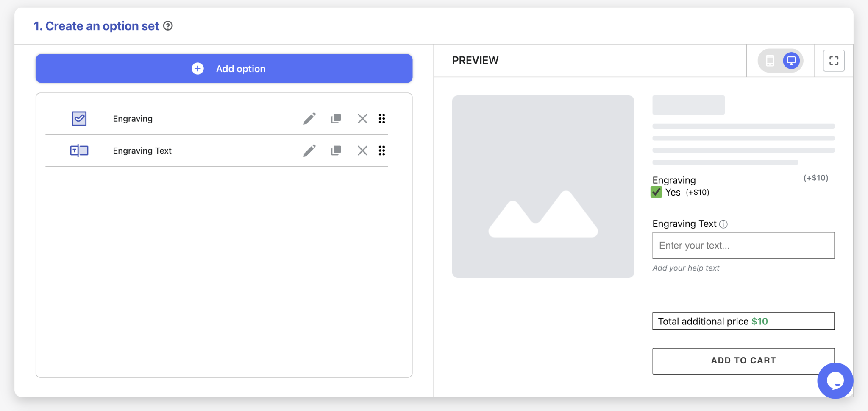Remove the Engraving Text option
The image size is (868, 411).
362,151
